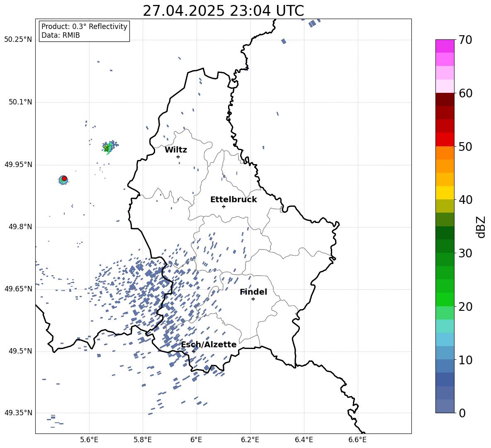Viewport: 491px width, 448px height.
Task: Click the colorbar tick label 40
Action: (465, 200)
